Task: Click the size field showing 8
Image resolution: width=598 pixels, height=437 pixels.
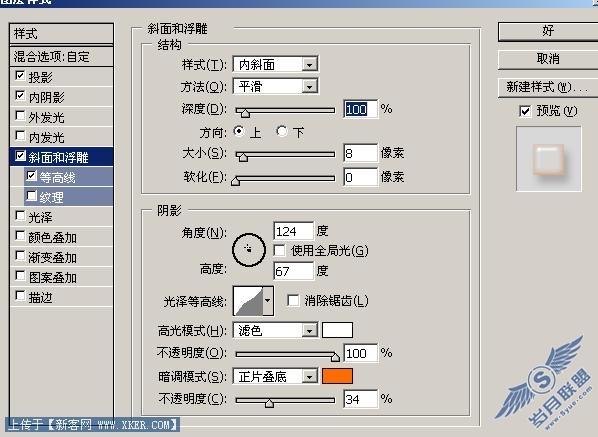Action: 360,153
